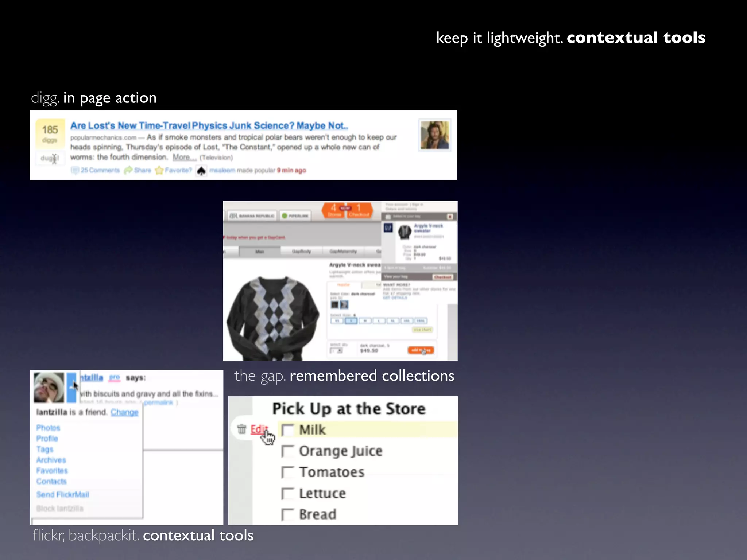Open the quantity dropdown on Gap page
The height and width of the screenshot is (560, 747).
coord(336,351)
